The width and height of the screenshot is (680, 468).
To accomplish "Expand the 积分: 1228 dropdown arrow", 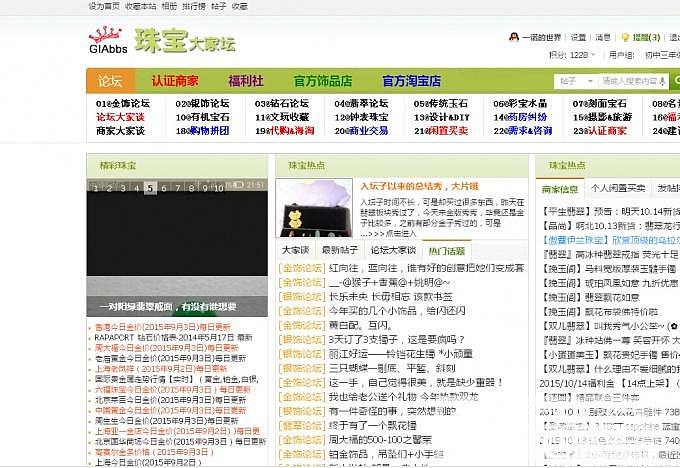I will 593,55.
